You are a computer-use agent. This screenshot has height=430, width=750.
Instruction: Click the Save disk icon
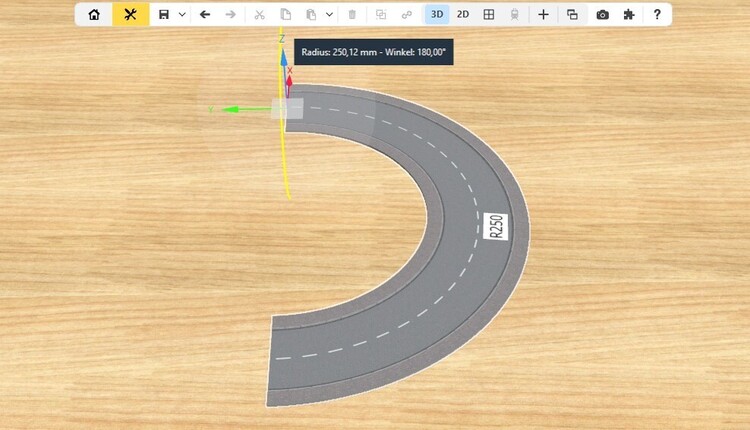click(x=164, y=15)
